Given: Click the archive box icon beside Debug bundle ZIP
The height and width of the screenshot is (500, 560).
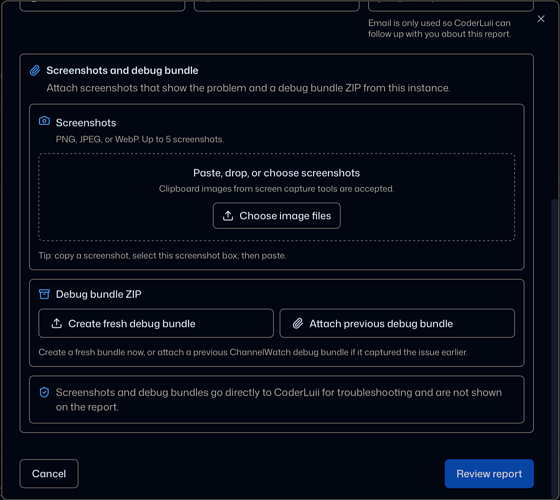Looking at the screenshot, I should pyautogui.click(x=44, y=294).
